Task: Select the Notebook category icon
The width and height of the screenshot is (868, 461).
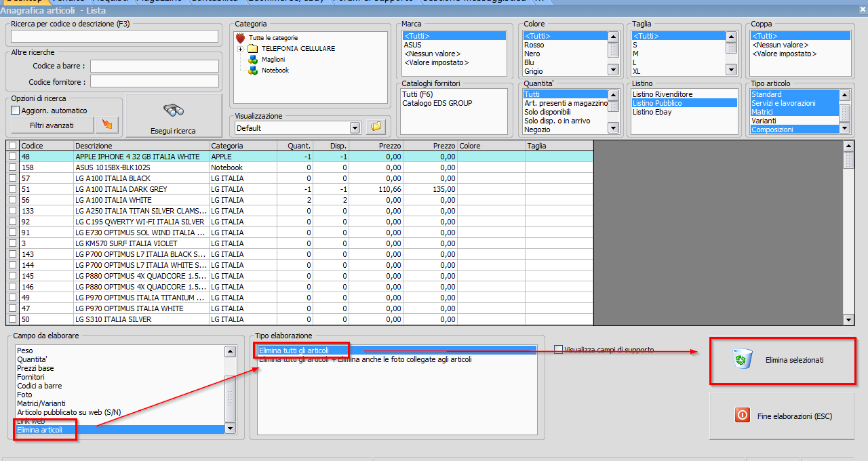Action: pyautogui.click(x=252, y=71)
